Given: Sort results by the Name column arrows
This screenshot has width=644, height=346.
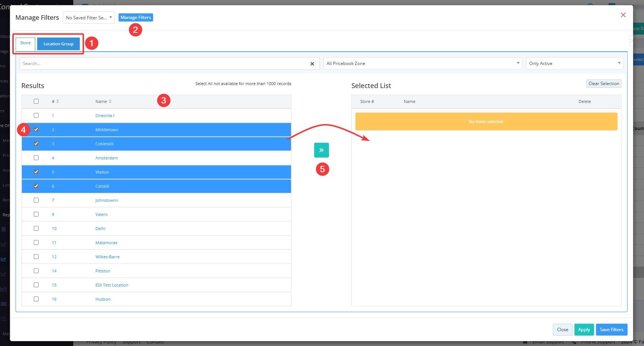Looking at the screenshot, I should pyautogui.click(x=110, y=101).
